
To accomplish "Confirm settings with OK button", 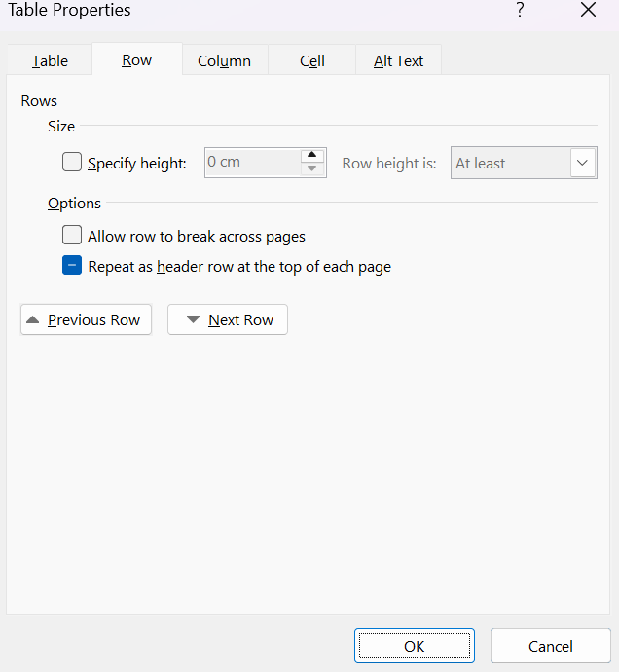I will tap(414, 646).
